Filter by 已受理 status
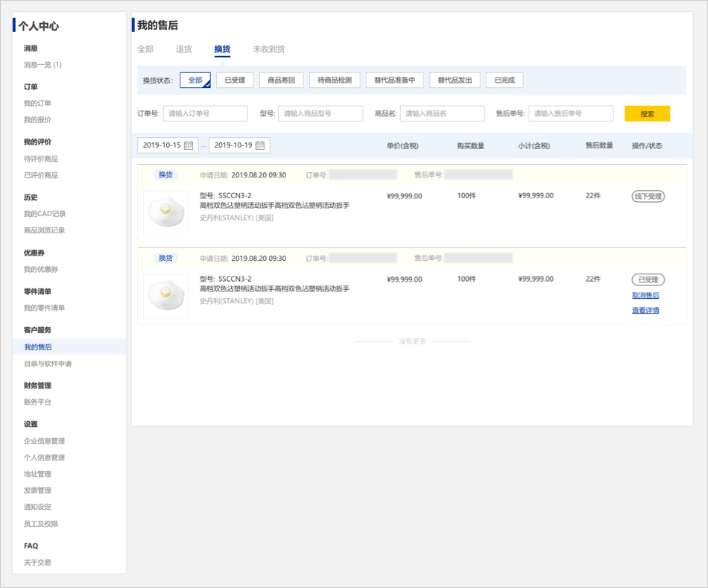Image resolution: width=708 pixels, height=588 pixels. click(x=235, y=80)
